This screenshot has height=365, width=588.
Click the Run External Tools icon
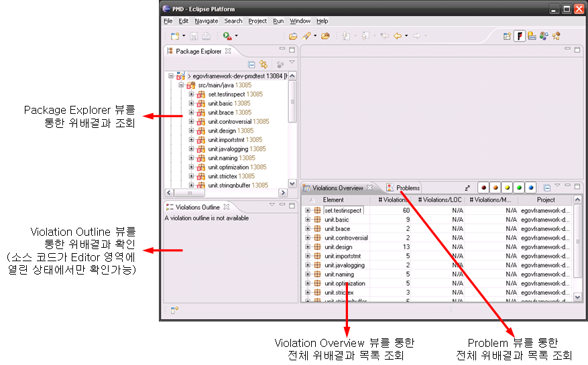[227, 36]
